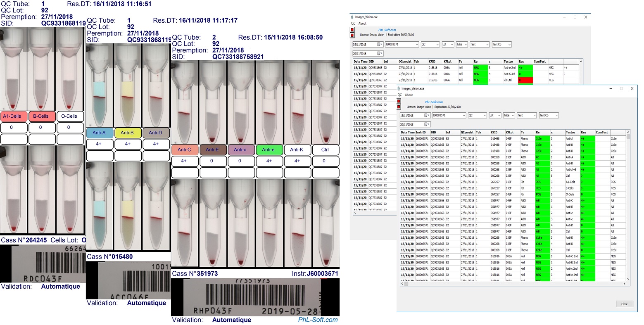
Task: Click the PhL-Soft.com link
Action: (x=433, y=102)
